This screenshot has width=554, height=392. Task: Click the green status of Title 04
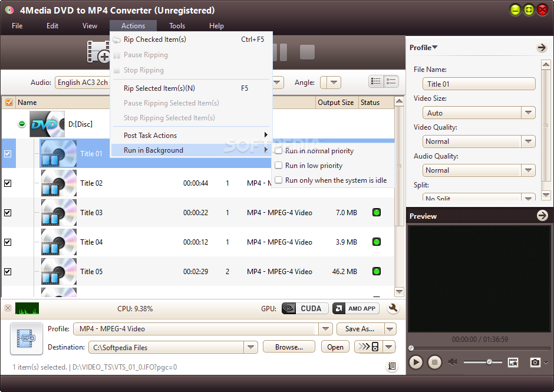click(x=377, y=242)
